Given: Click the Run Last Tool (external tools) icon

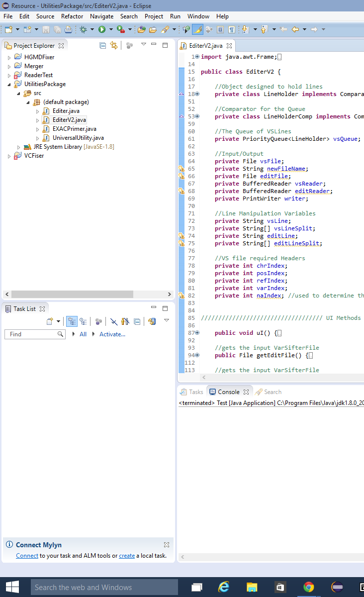Looking at the screenshot, I should coord(121,29).
